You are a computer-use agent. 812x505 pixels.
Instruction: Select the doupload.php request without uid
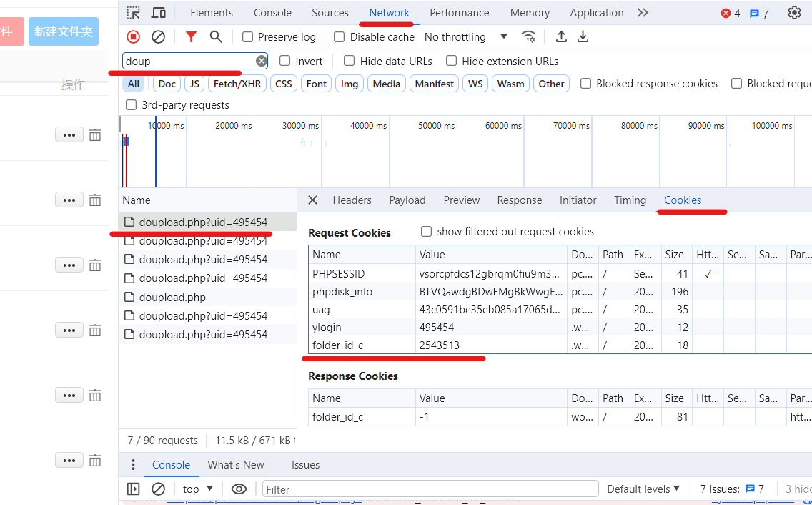pos(172,297)
